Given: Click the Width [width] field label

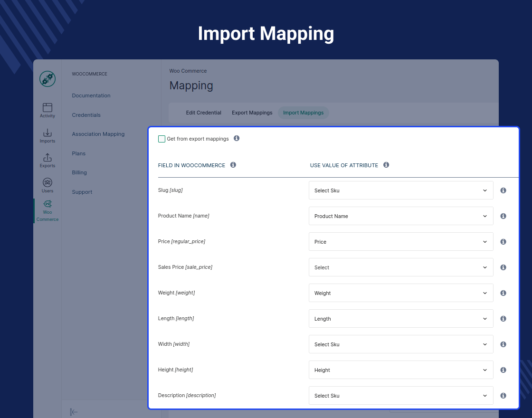Looking at the screenshot, I should click(x=174, y=344).
